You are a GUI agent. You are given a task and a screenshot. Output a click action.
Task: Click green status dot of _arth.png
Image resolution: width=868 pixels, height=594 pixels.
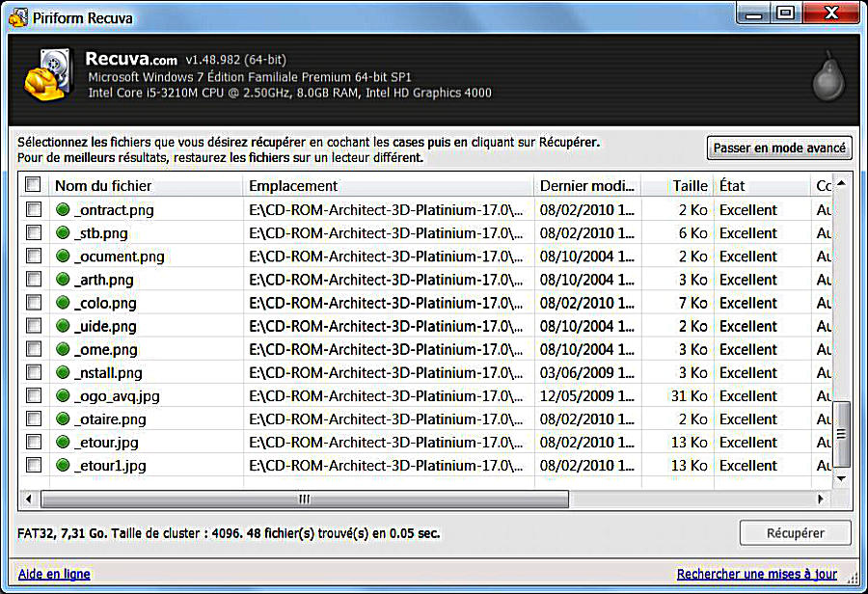point(63,280)
